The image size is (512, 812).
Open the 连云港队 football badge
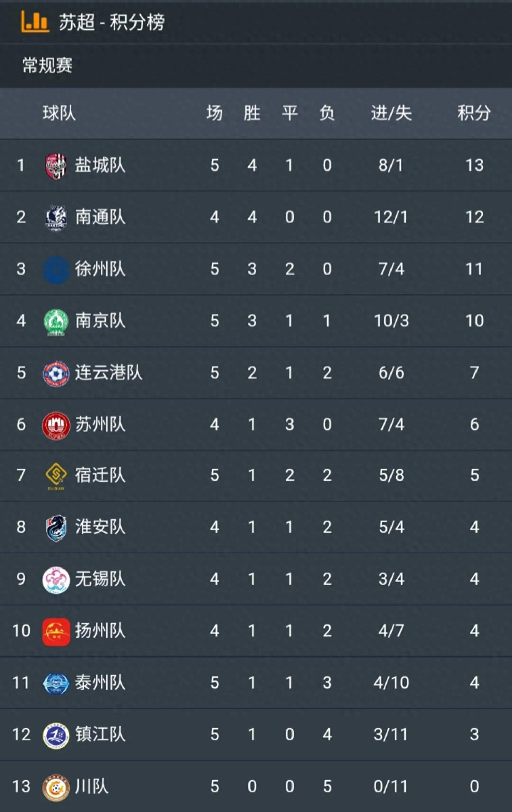click(57, 373)
